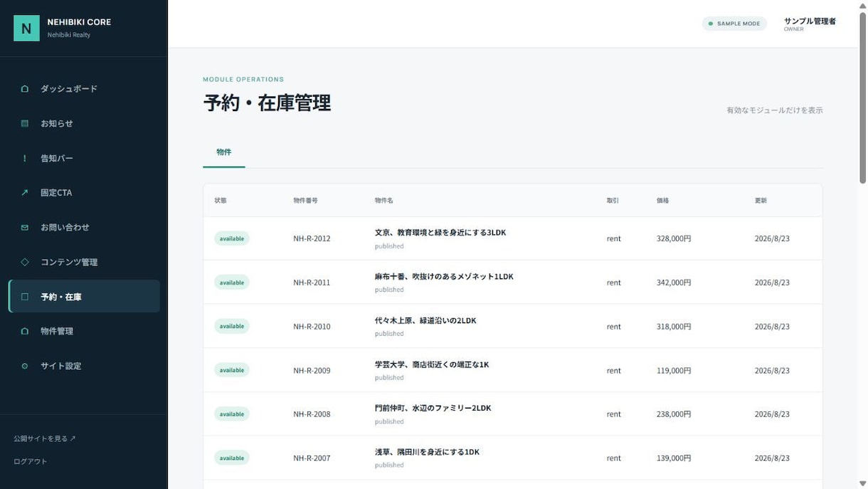Select property number NH-R-2008
This screenshot has width=868, height=489.
click(x=312, y=414)
